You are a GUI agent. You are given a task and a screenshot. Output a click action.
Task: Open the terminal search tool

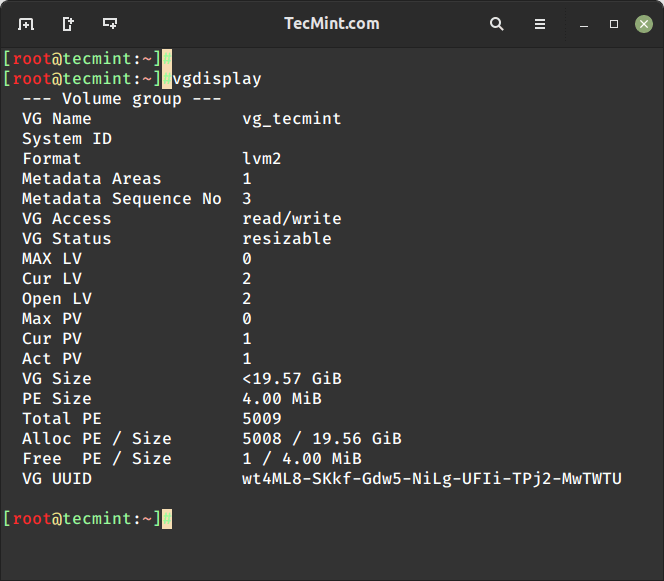(x=497, y=23)
